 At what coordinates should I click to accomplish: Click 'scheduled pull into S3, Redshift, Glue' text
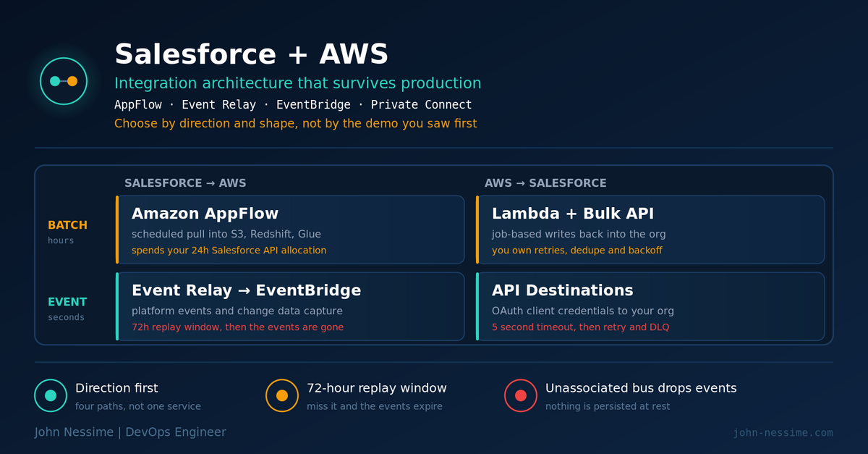point(226,234)
